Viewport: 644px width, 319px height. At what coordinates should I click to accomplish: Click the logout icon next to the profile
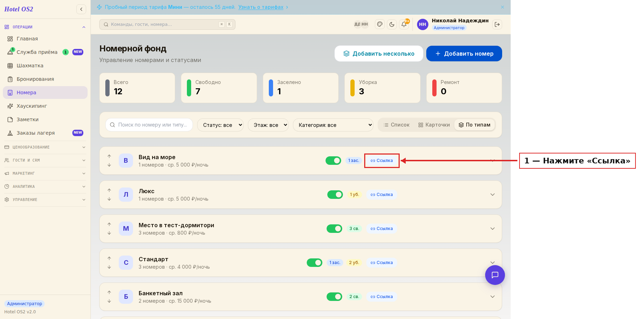click(x=497, y=24)
